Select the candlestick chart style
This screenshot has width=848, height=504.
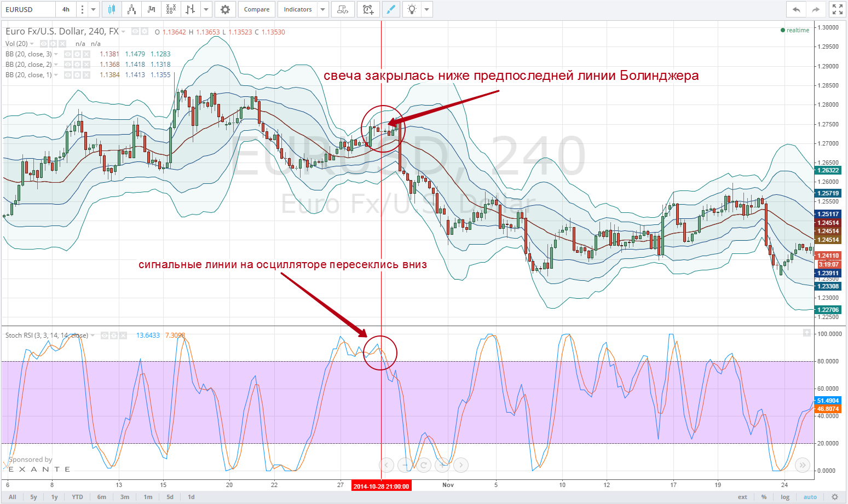(x=112, y=9)
